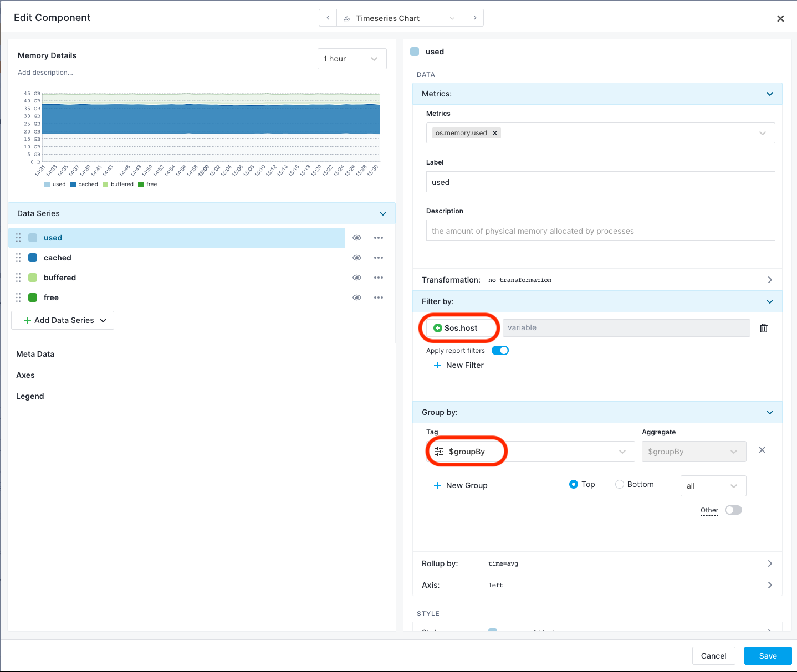
Task: Click the Label input field
Action: (x=600, y=182)
